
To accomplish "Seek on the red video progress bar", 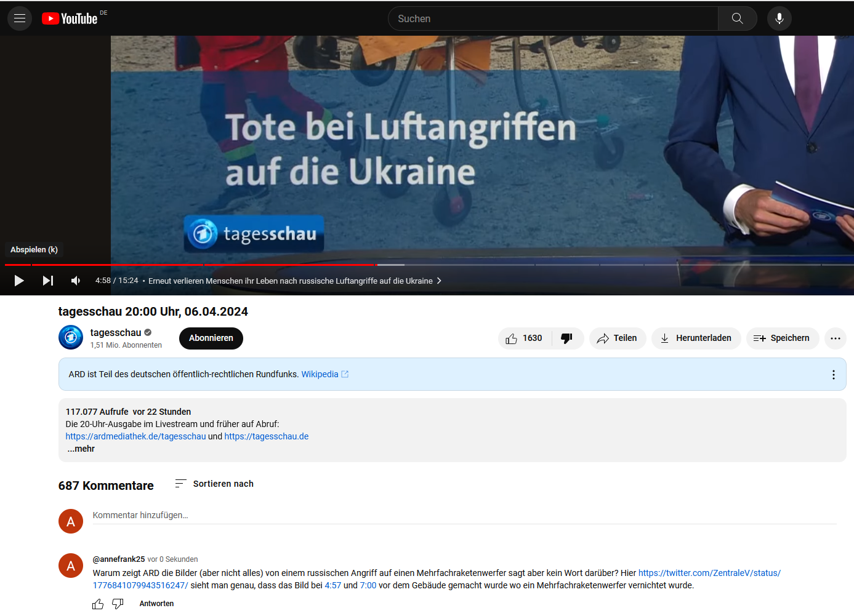I will pos(190,265).
